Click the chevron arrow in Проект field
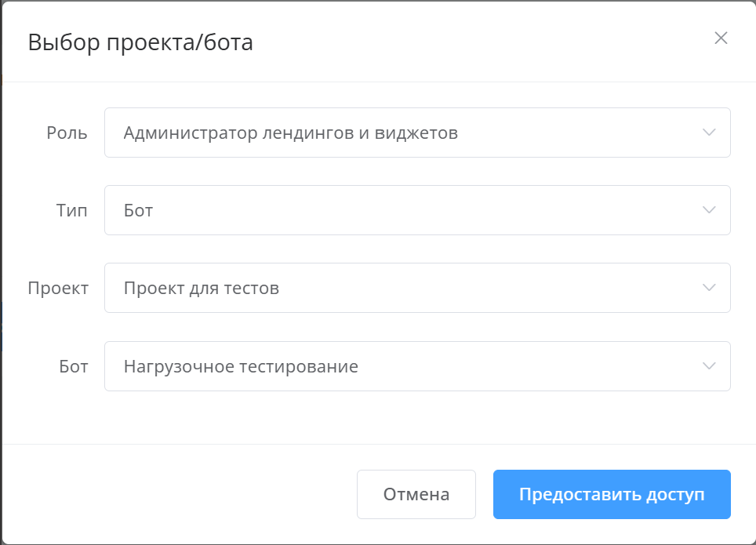The image size is (756, 545). click(709, 288)
